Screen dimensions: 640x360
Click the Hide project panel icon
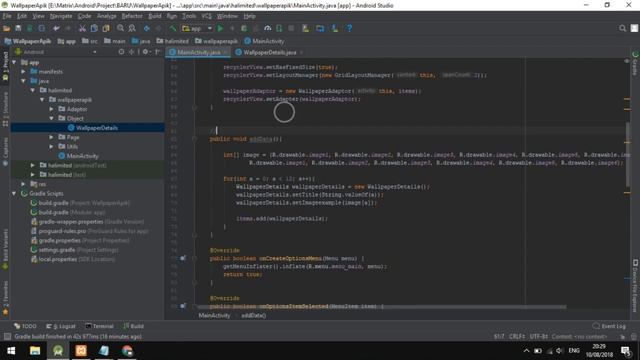pyautogui.click(x=158, y=52)
